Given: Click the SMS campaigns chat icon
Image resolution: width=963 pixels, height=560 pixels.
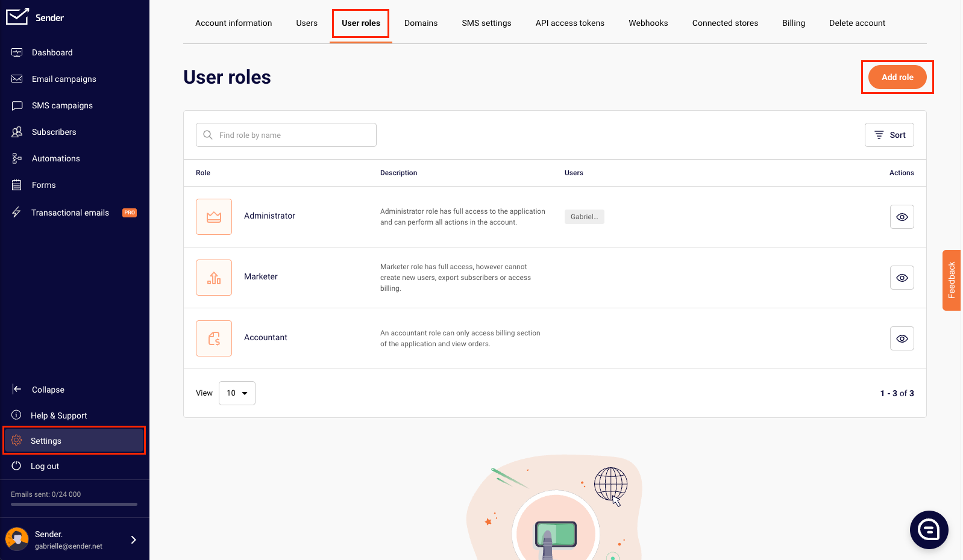Looking at the screenshot, I should tap(17, 105).
